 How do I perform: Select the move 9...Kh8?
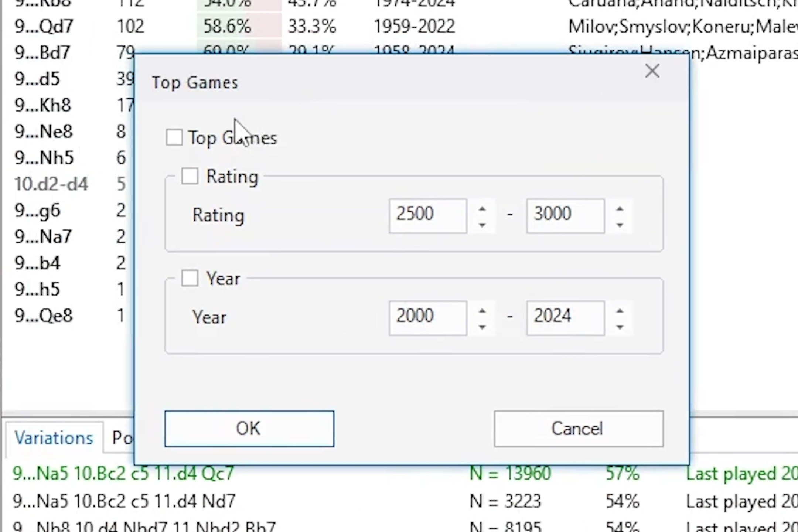click(x=43, y=105)
